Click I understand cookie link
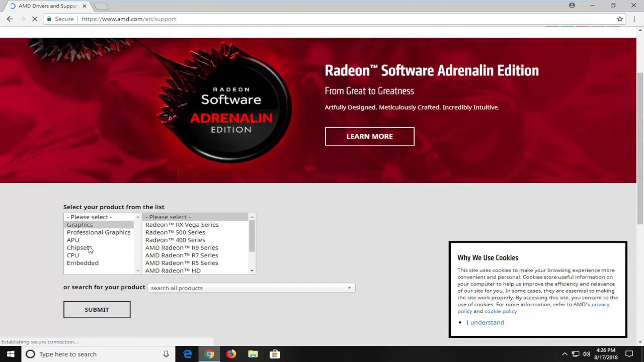 (485, 322)
